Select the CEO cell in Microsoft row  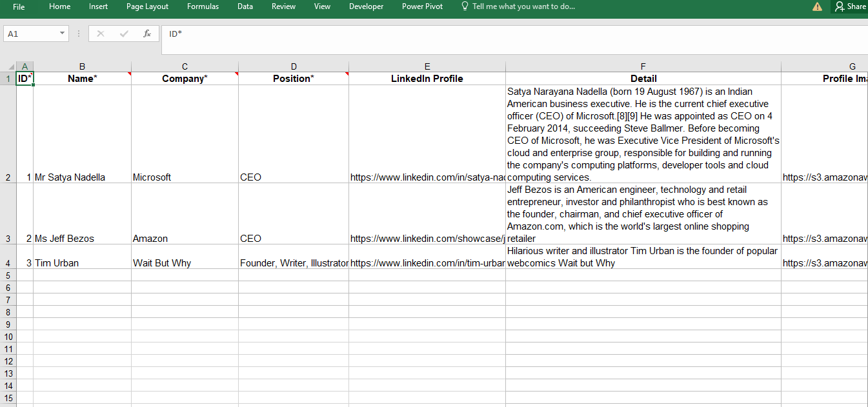294,134
